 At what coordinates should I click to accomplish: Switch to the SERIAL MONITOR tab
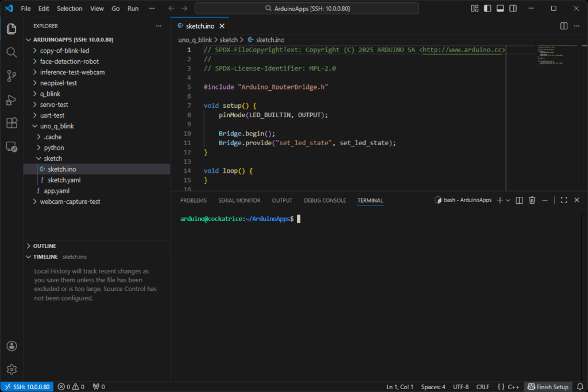point(239,200)
